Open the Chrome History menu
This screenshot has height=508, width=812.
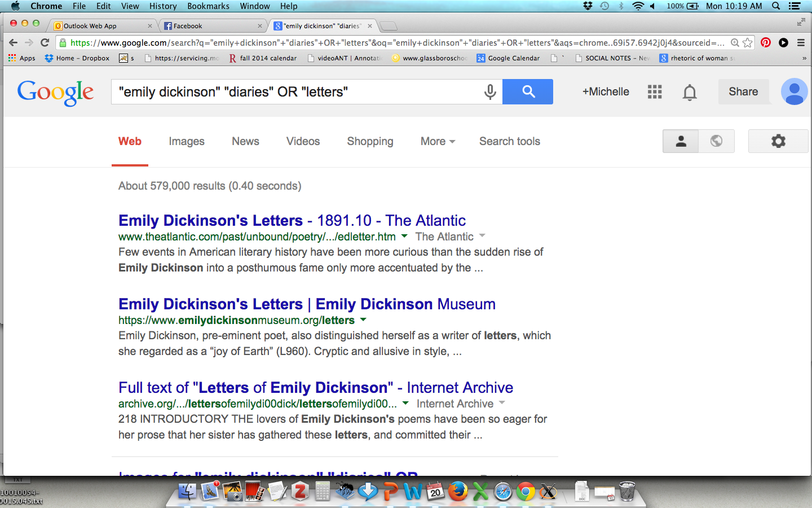point(163,6)
